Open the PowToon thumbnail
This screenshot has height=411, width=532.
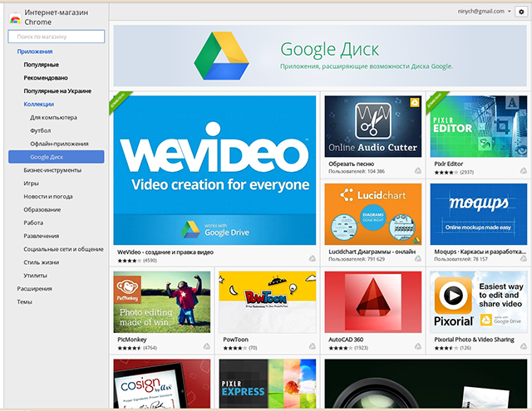(268, 302)
